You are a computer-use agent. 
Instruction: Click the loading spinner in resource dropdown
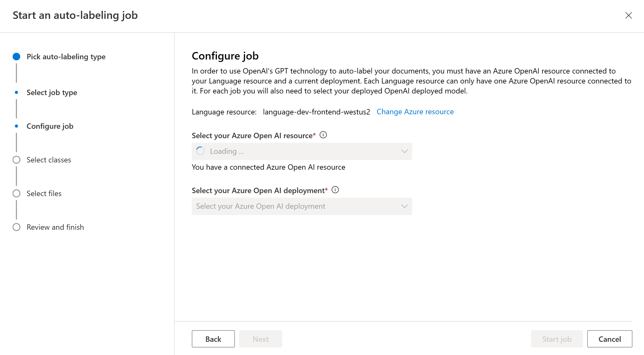point(200,151)
